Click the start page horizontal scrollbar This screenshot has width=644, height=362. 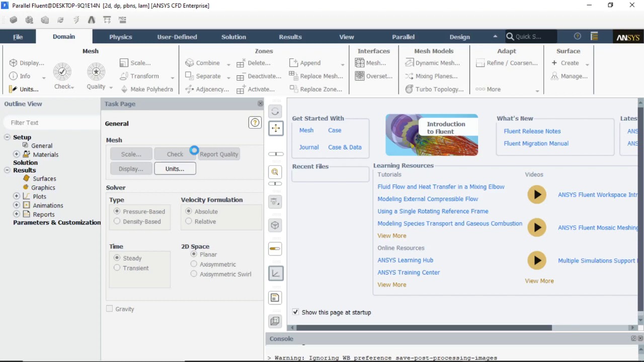click(x=424, y=328)
